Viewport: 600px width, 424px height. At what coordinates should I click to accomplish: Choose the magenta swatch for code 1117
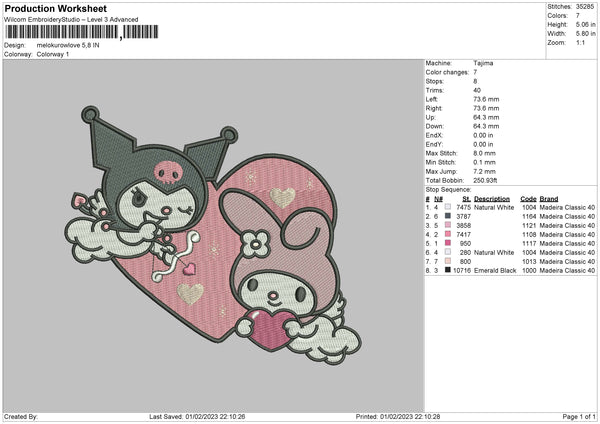point(446,241)
